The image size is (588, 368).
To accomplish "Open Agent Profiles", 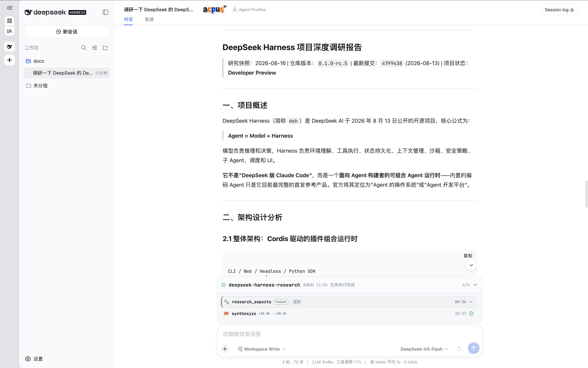I will tap(249, 10).
